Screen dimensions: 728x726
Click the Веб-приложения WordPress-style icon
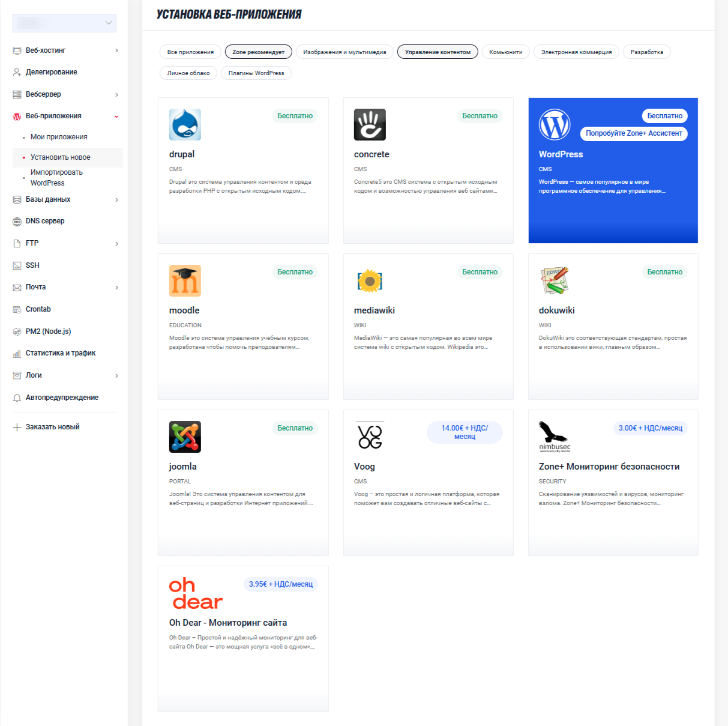[17, 116]
